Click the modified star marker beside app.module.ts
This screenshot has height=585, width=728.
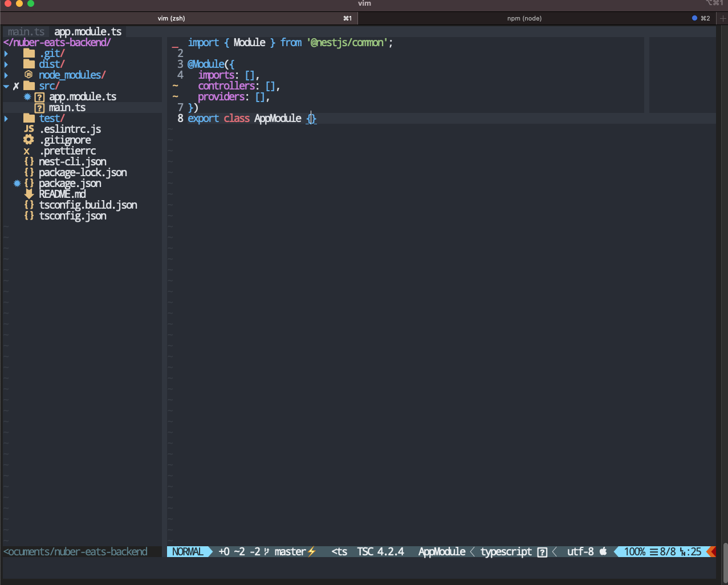27,96
